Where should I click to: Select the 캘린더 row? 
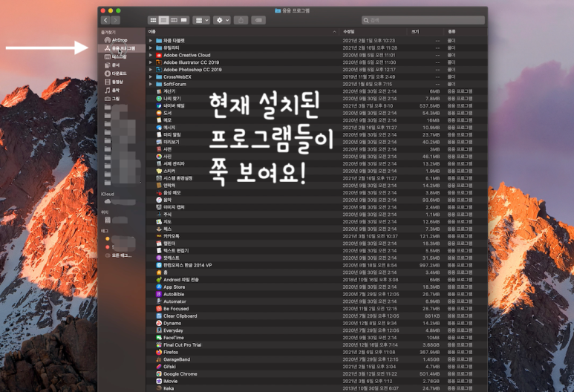[316, 244]
